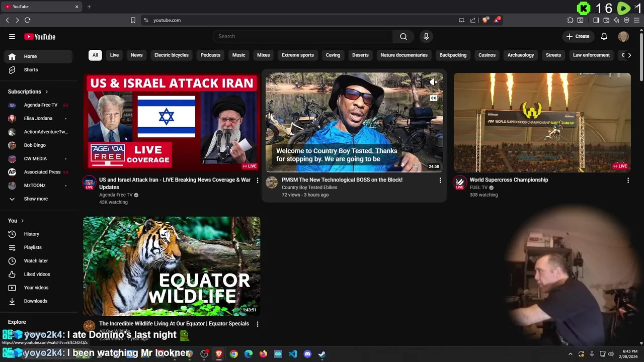This screenshot has width=644, height=362.
Task: Click the YouTube logo
Action: 40,37
